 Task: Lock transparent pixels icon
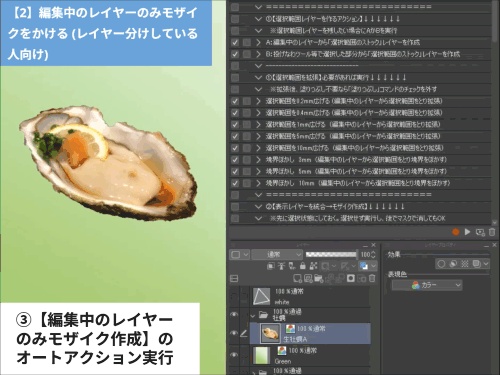(x=313, y=266)
